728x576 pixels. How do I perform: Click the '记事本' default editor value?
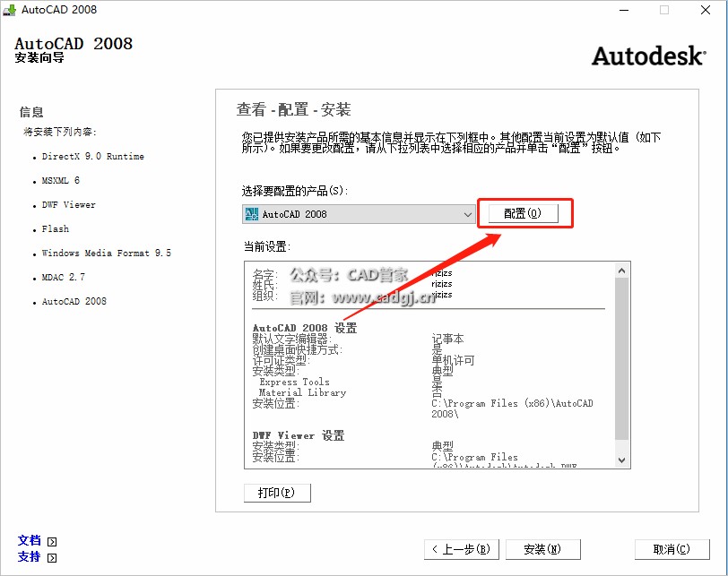click(447, 339)
